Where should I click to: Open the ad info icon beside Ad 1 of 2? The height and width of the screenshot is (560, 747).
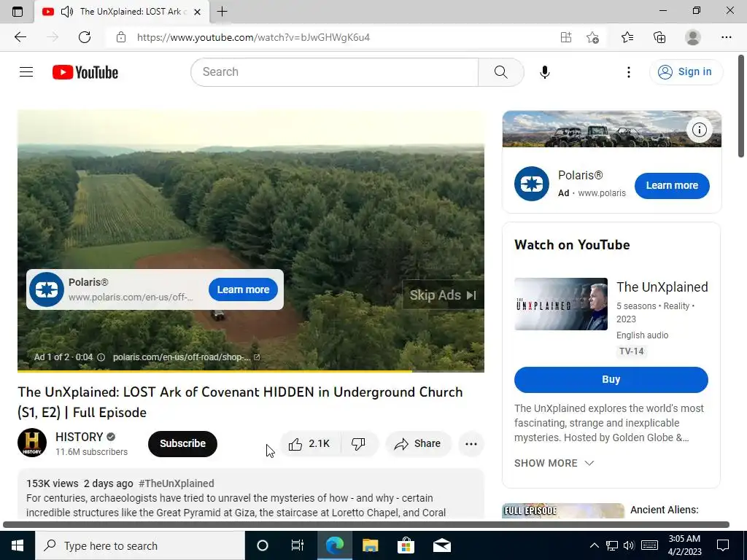point(101,357)
